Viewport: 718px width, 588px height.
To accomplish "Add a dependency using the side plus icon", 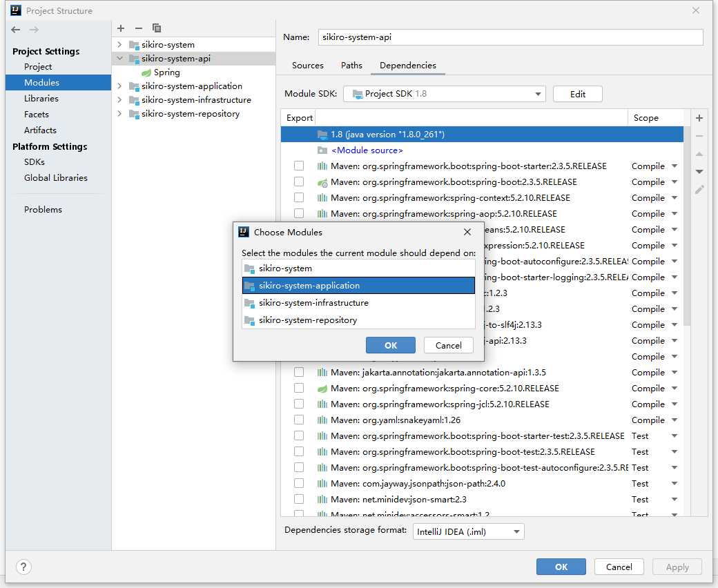I will (699, 118).
